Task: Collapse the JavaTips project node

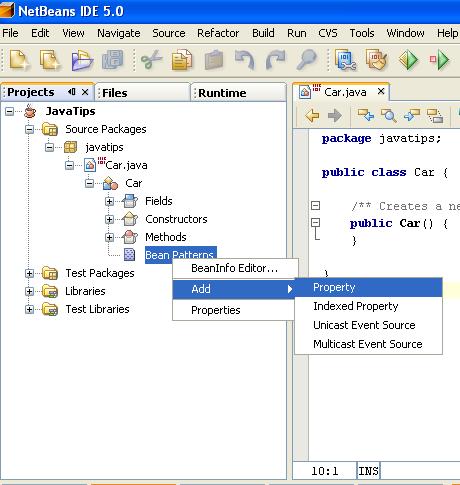Action: [10, 111]
